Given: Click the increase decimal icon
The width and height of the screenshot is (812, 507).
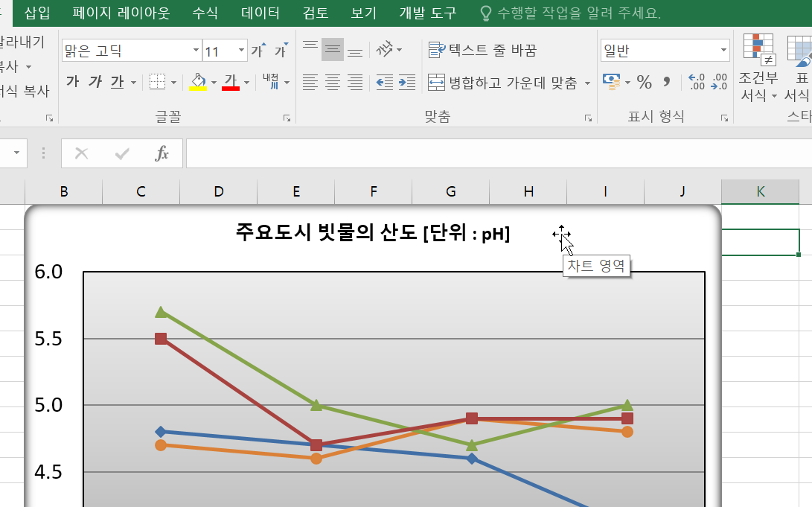Looking at the screenshot, I should pos(697,82).
